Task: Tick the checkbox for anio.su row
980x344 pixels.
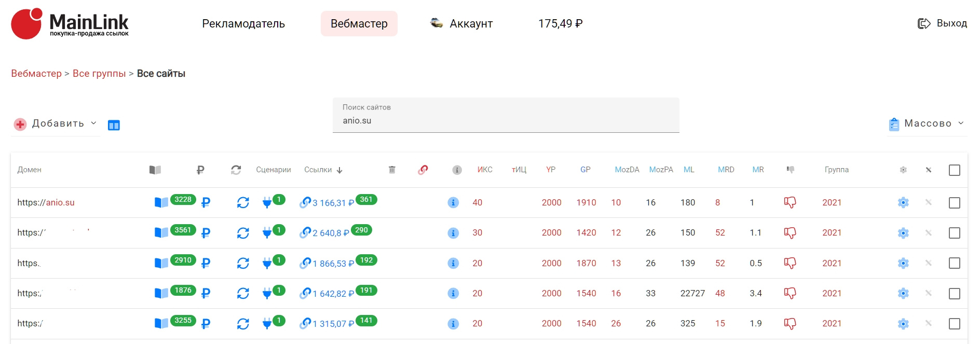Action: (x=954, y=203)
